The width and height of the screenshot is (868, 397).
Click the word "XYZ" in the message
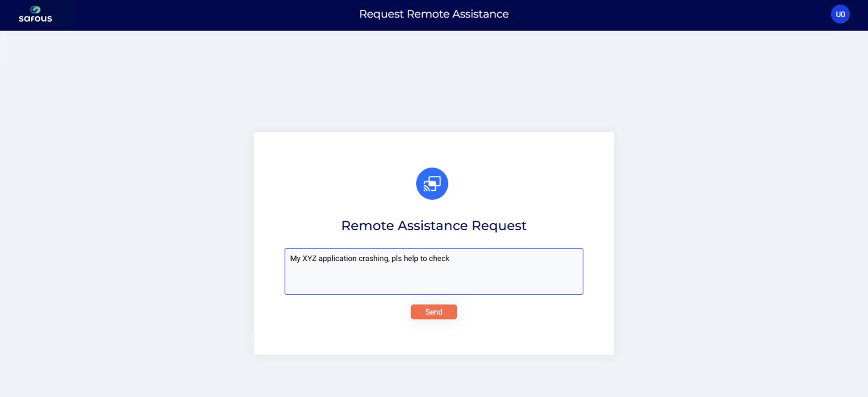point(309,258)
